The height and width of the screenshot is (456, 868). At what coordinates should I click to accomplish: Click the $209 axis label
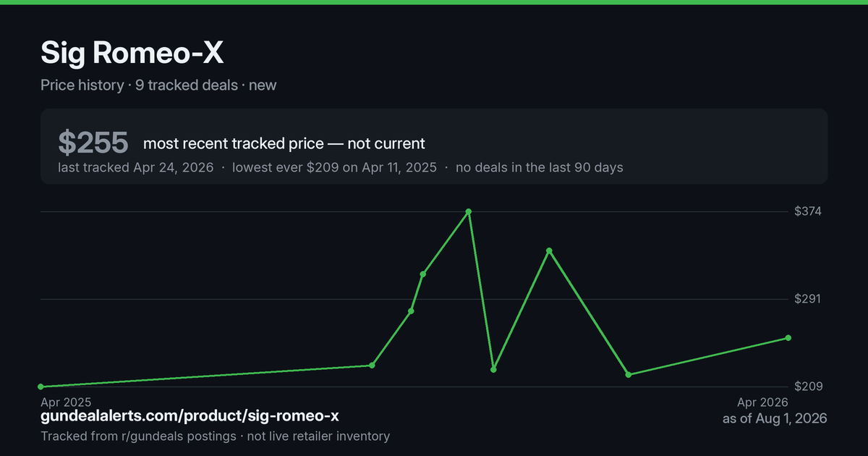tap(808, 387)
